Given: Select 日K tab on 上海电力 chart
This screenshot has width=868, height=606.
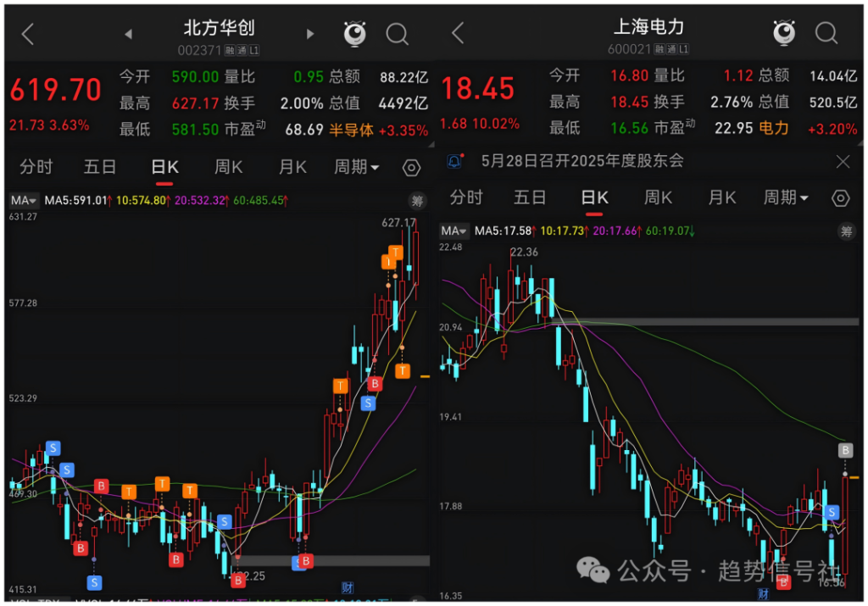Looking at the screenshot, I should [x=594, y=197].
